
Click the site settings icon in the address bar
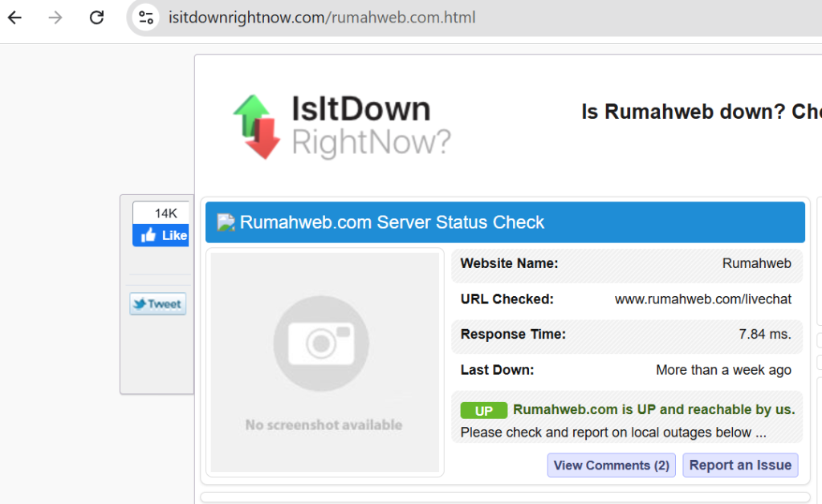(x=145, y=17)
